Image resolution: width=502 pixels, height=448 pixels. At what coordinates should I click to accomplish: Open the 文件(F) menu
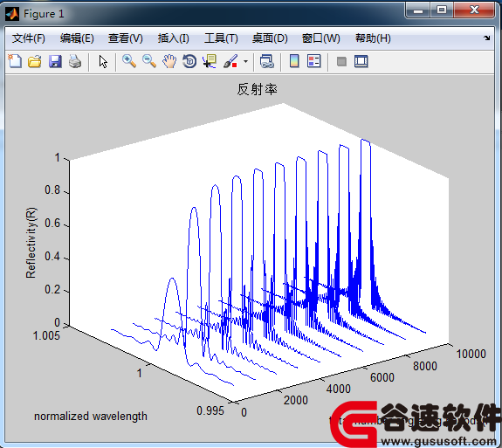(x=29, y=38)
